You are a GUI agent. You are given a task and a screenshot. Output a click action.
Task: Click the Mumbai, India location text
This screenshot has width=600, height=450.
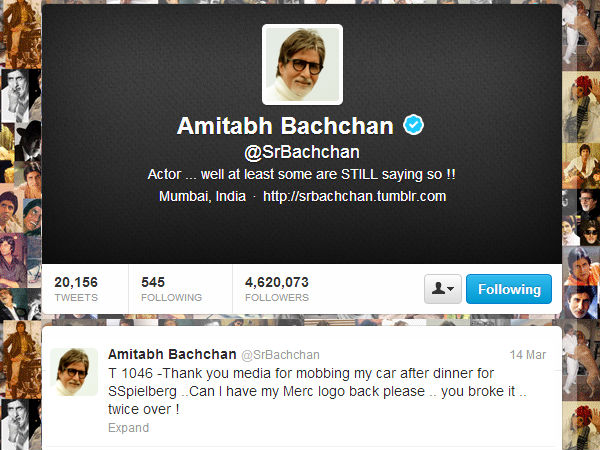click(202, 196)
